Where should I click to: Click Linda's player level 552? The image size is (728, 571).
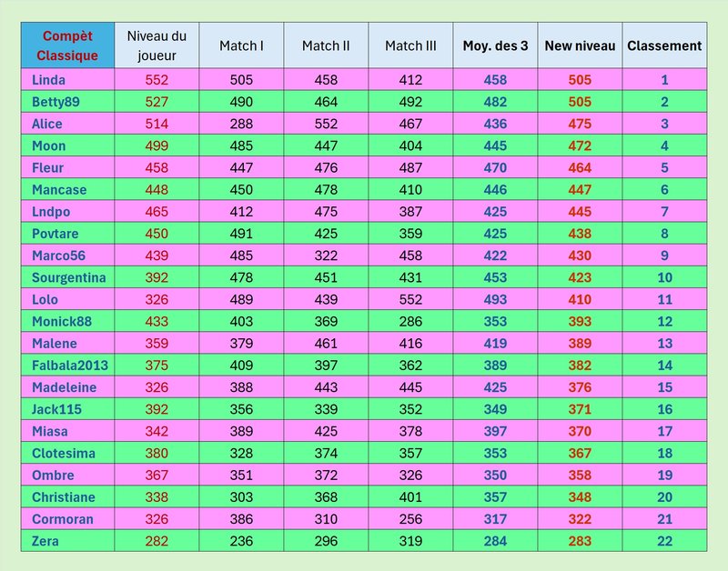(157, 80)
